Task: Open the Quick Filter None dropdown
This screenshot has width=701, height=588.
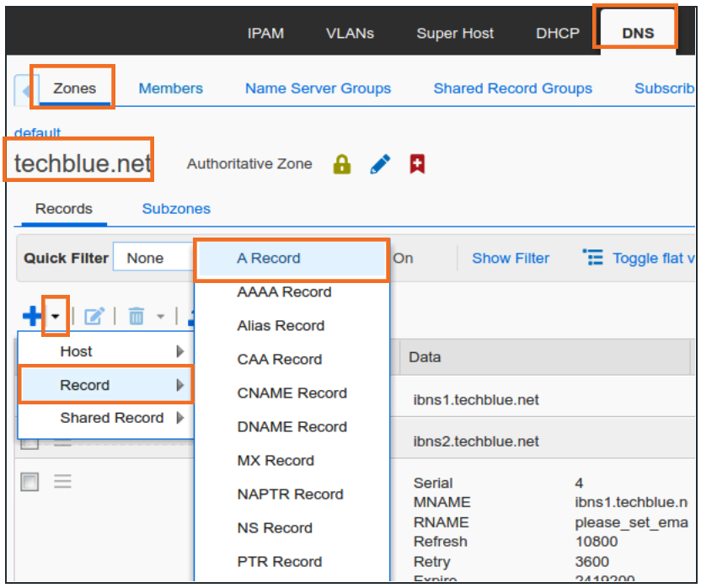Action: [x=152, y=259]
